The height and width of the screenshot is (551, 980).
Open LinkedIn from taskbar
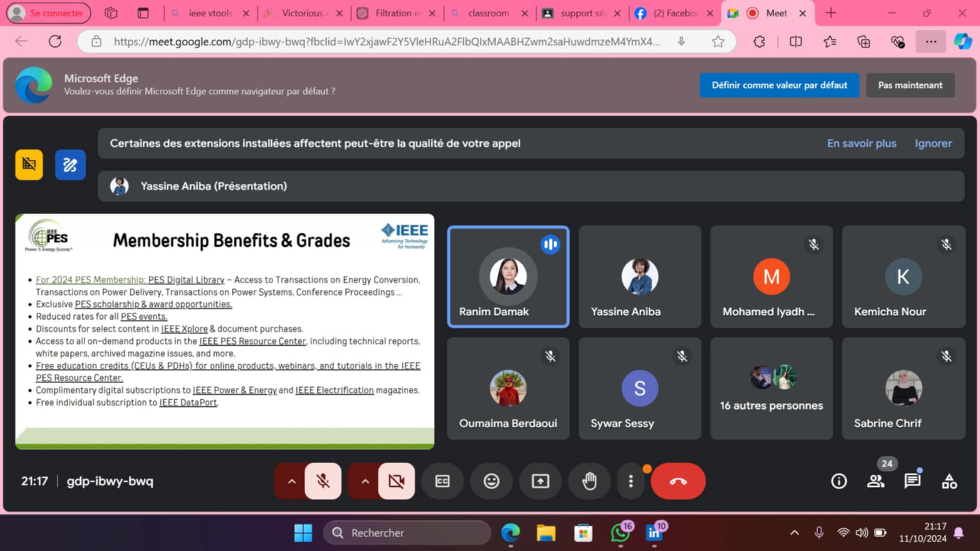655,533
